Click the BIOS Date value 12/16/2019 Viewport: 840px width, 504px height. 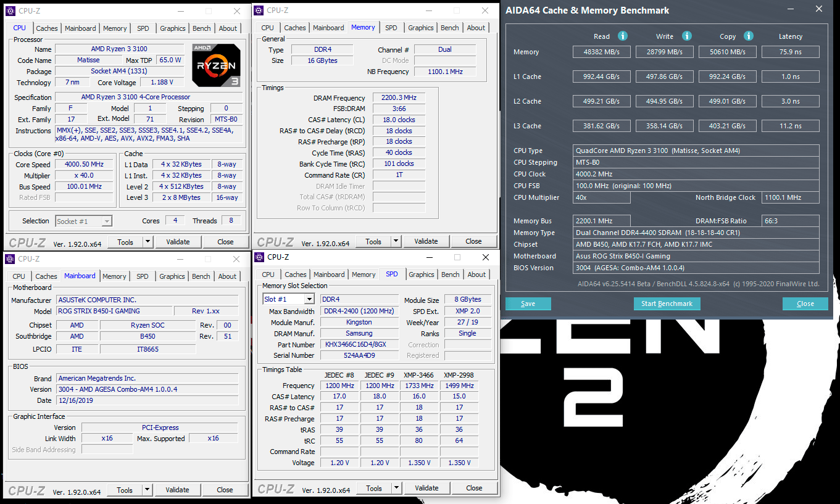148,400
